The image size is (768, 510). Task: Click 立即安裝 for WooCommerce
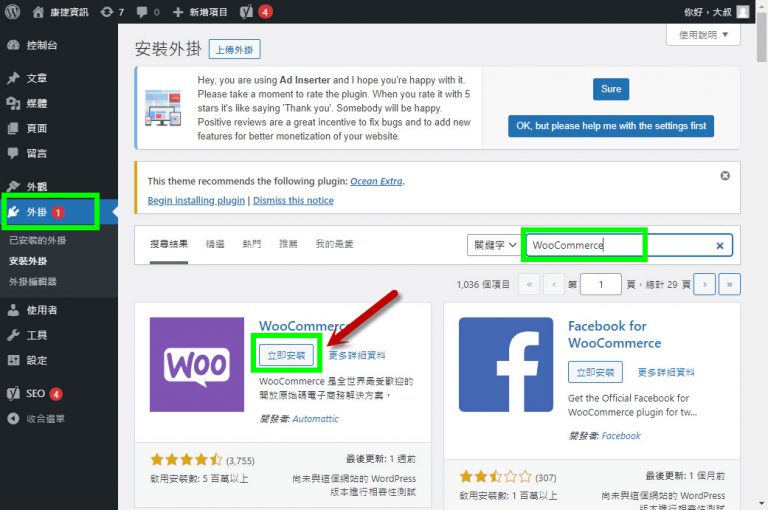coord(287,355)
